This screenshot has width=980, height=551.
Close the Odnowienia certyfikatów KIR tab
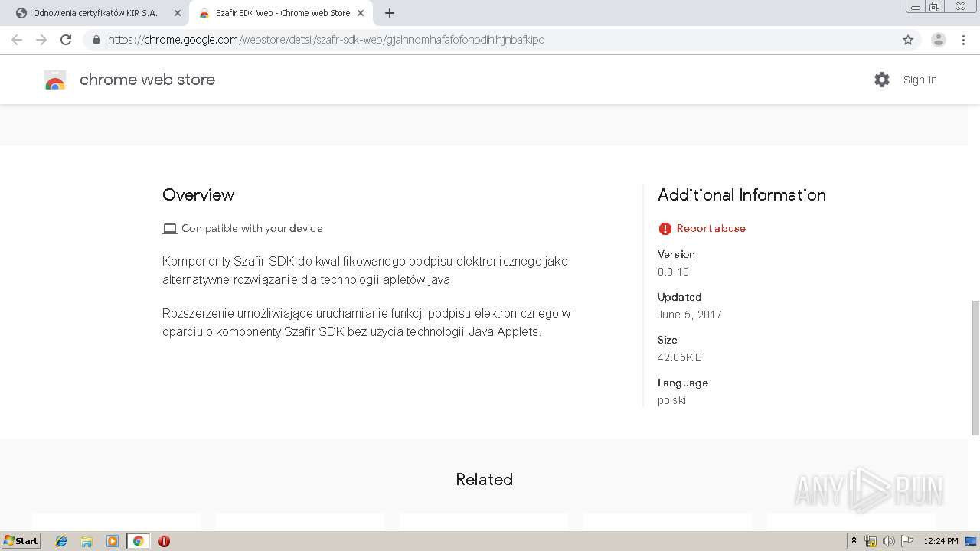click(178, 13)
